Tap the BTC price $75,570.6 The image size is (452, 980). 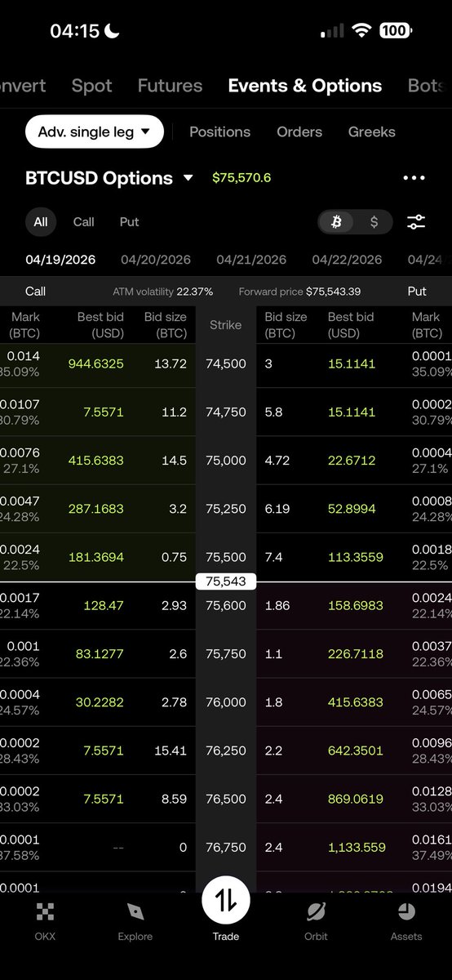[x=242, y=177]
